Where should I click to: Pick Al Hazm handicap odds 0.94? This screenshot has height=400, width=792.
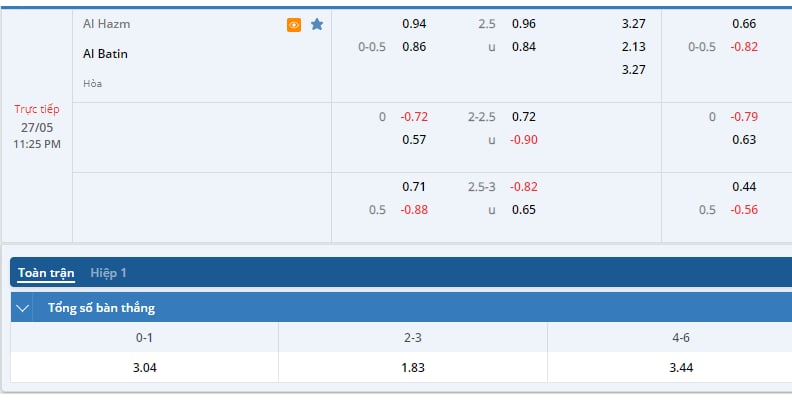[x=414, y=24]
